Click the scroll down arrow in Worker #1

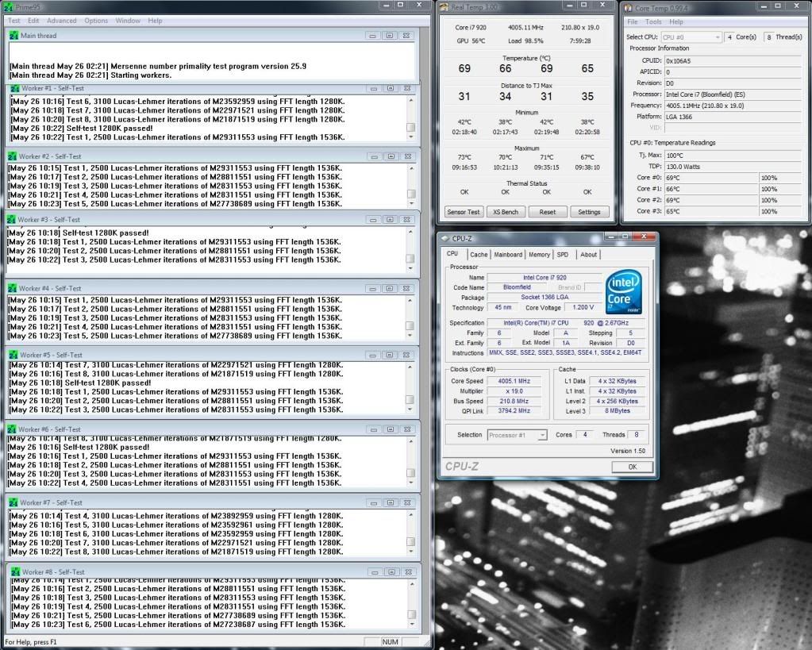(411, 137)
